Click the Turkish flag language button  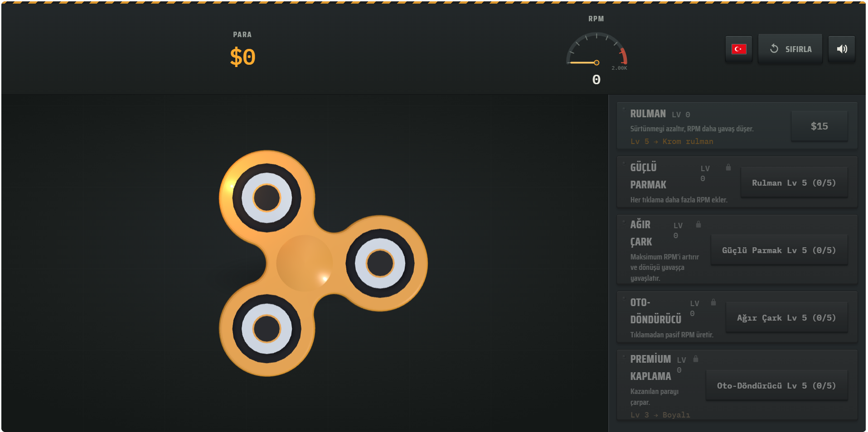click(x=738, y=49)
